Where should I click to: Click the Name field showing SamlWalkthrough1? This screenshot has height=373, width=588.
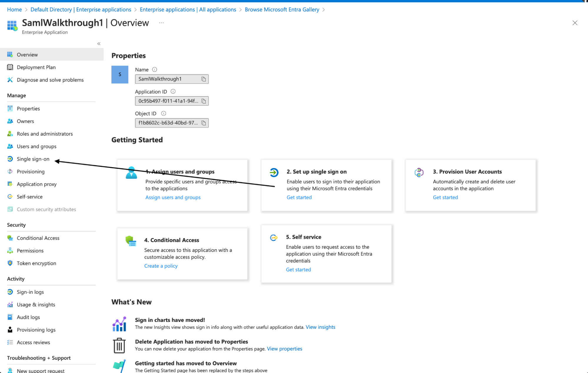(x=172, y=79)
